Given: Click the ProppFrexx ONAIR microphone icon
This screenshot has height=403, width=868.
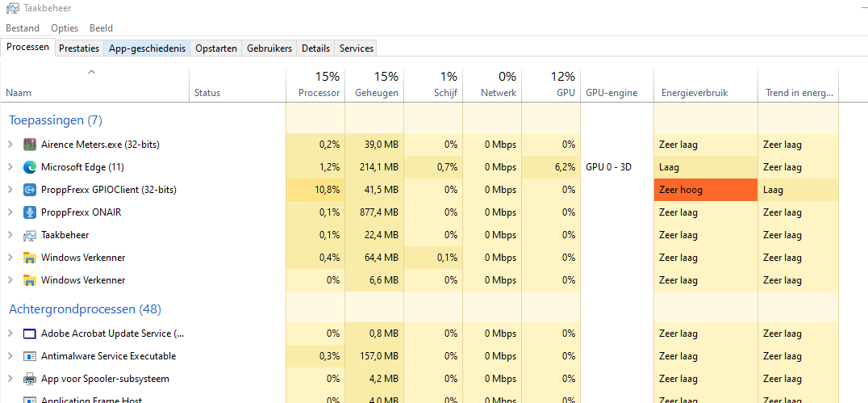Looking at the screenshot, I should (x=30, y=212).
